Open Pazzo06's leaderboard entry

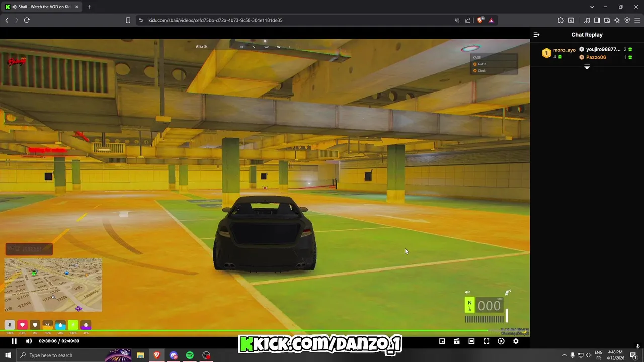[606, 57]
